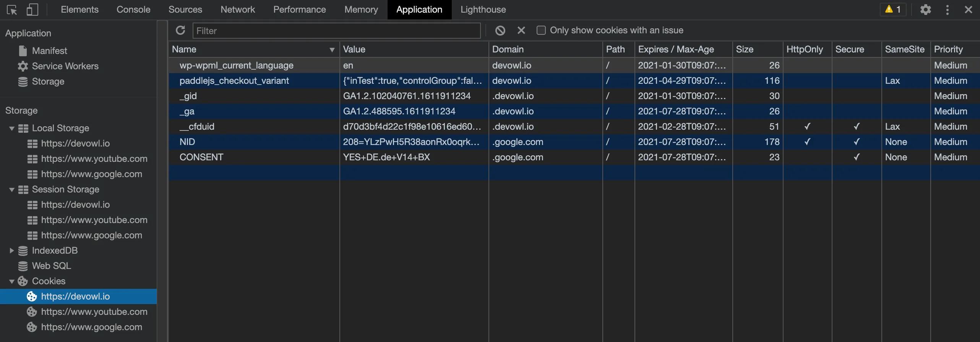The width and height of the screenshot is (980, 342).
Task: Select the paddlejs_checkout_variant cookie row
Action: 234,81
